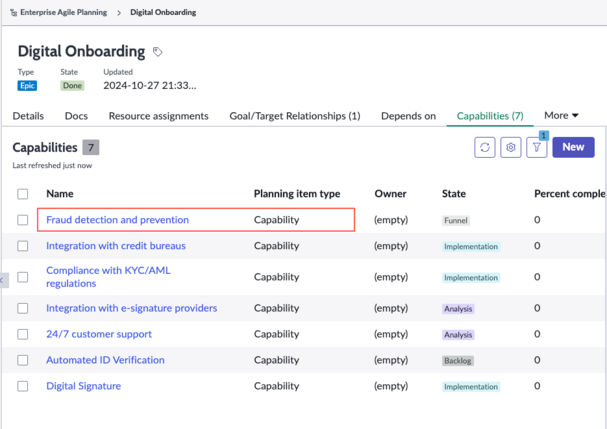This screenshot has width=607, height=429.
Task: Click Implementation state in Digital Signature row
Action: (x=471, y=387)
